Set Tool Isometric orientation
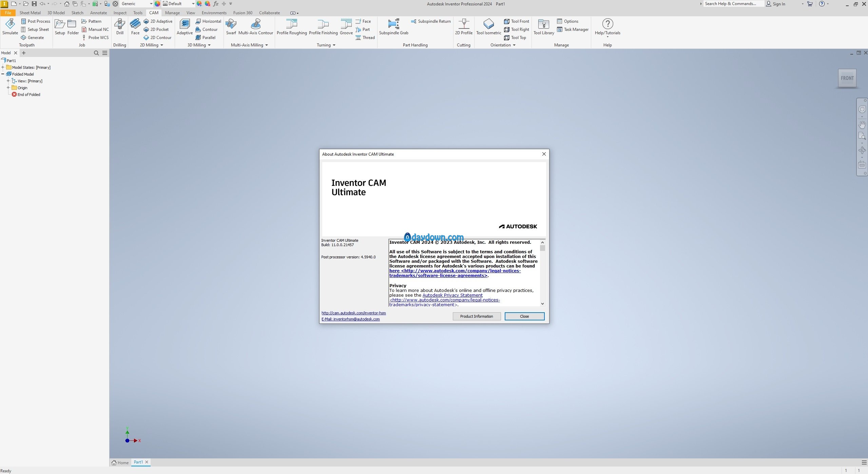Screen dimensions: 868x474 click(x=488, y=27)
